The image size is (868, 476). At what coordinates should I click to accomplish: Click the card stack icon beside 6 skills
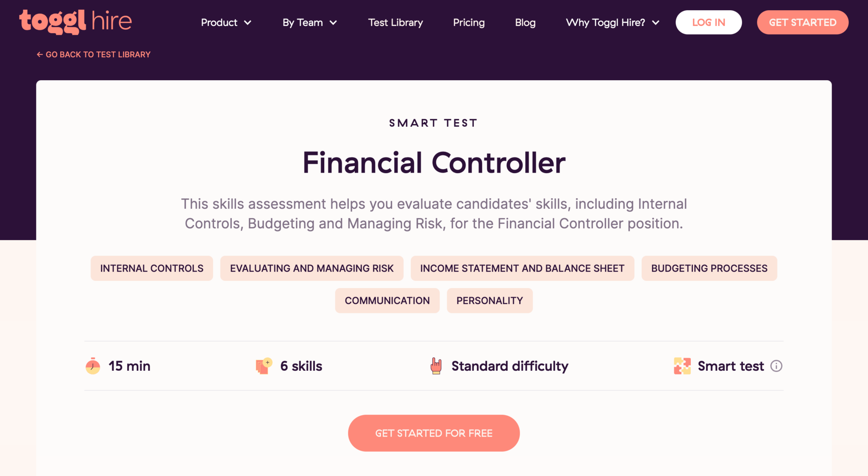coord(263,366)
